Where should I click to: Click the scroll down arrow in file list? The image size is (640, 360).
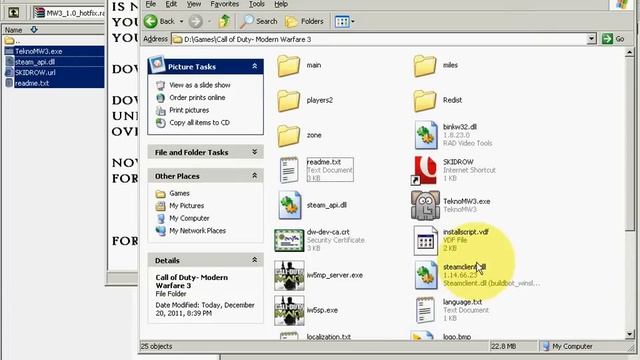[x=629, y=335]
